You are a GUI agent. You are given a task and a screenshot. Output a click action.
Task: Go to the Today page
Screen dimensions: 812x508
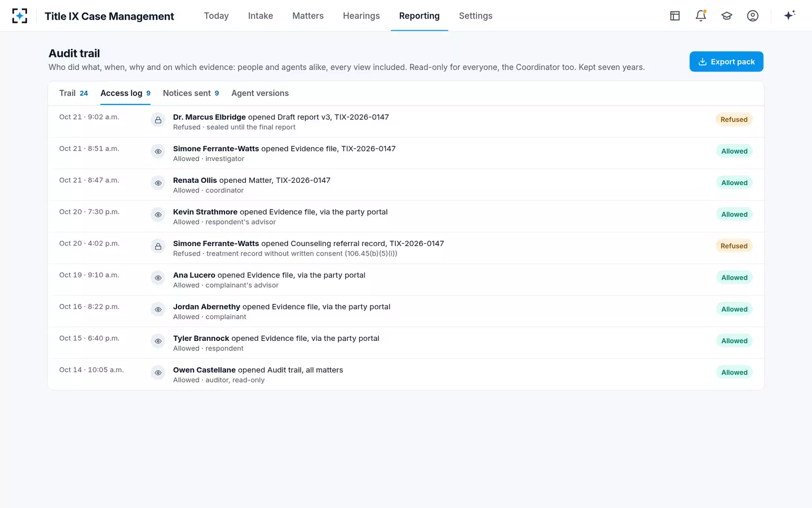217,16
